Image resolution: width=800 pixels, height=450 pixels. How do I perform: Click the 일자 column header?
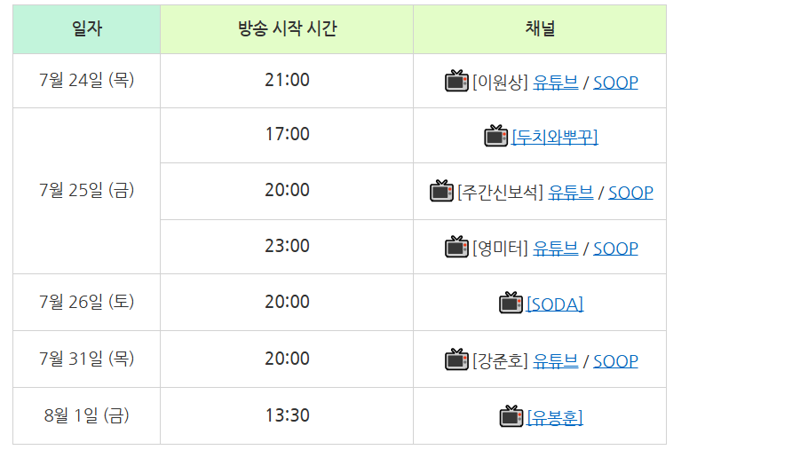point(87,29)
